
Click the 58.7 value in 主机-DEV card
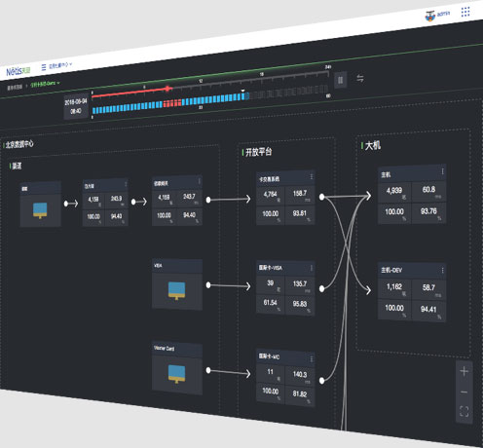pyautogui.click(x=428, y=287)
